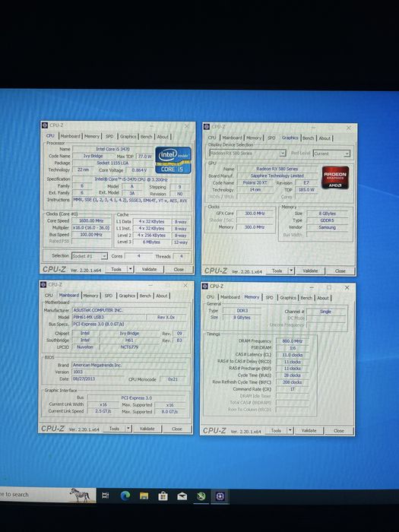Click Close button in processor window
Screen dimensions: 399x532
(x=179, y=269)
